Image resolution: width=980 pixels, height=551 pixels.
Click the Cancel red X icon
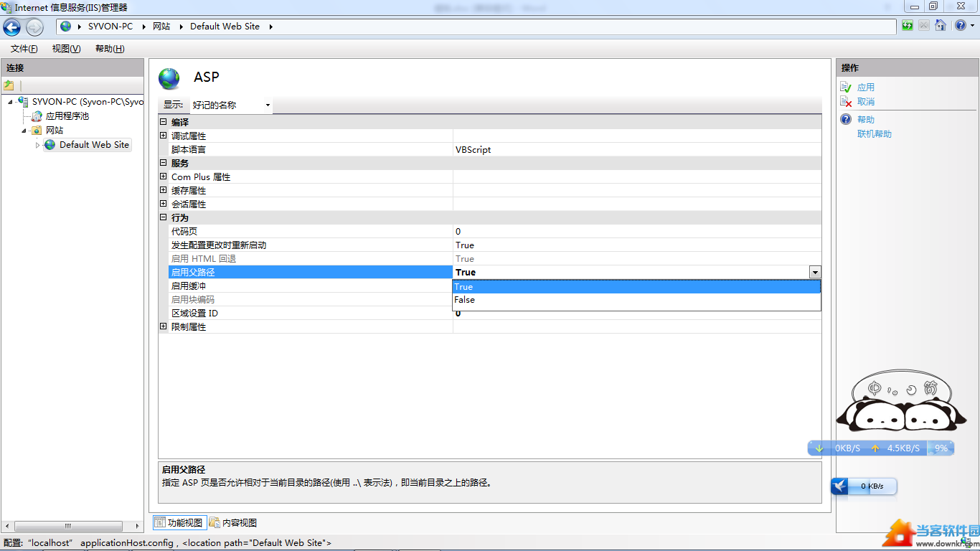[x=847, y=102]
